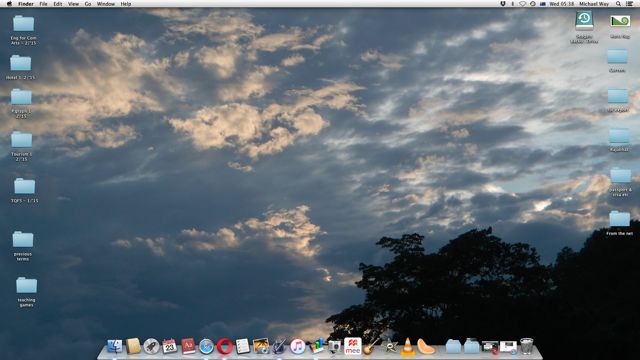This screenshot has width=640, height=360.
Task: Select the 'From the net' desktop folder
Action: 620,219
